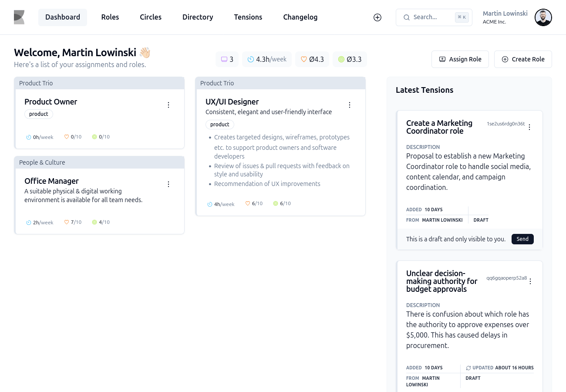The height and width of the screenshot is (392, 566).
Task: Click the comments icon showing 3
Action: (224, 59)
